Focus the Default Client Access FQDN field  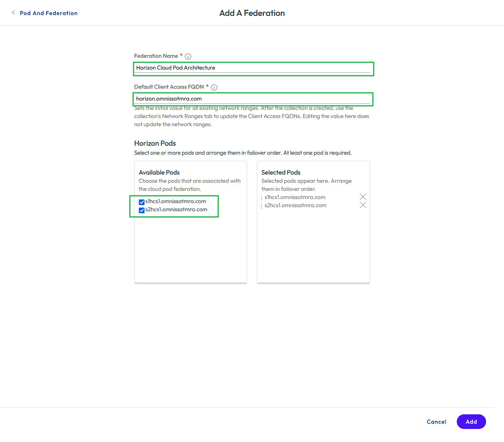[252, 99]
